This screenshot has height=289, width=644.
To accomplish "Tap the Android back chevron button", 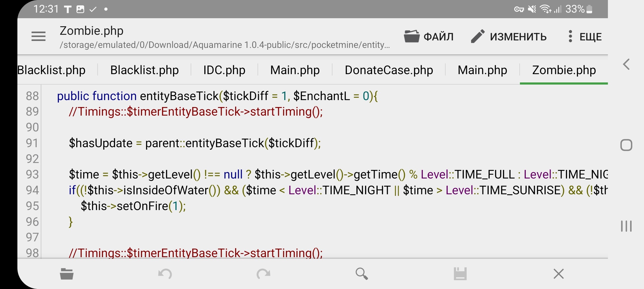I will click(626, 64).
